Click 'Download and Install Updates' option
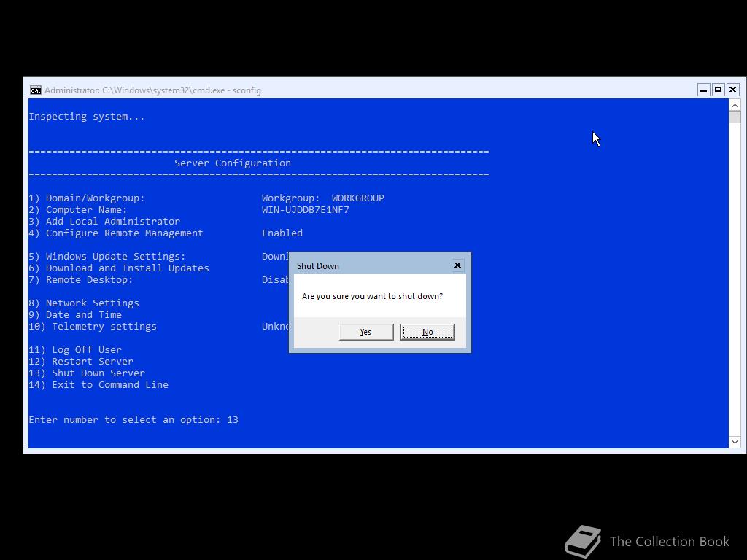The width and height of the screenshot is (747, 560). tap(119, 268)
